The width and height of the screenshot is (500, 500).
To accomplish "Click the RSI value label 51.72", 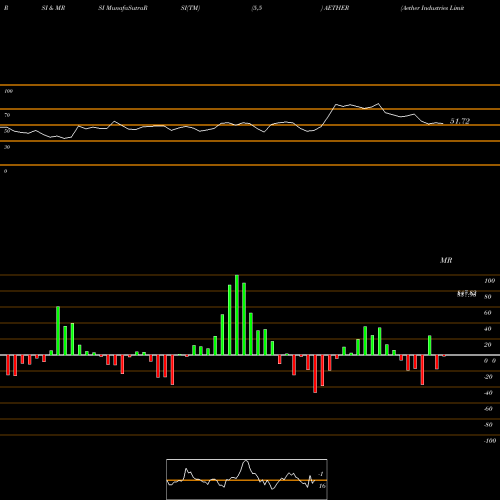I will coord(460,121).
